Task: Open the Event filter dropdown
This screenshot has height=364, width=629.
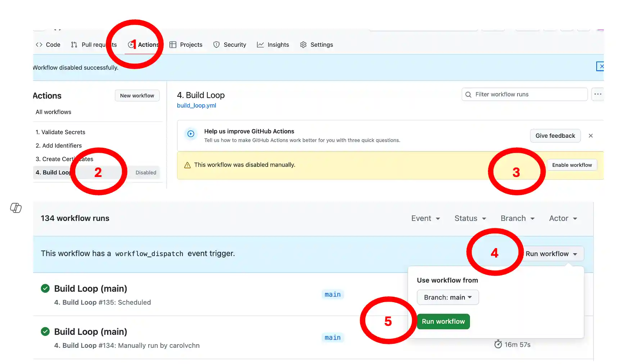Action: tap(425, 218)
